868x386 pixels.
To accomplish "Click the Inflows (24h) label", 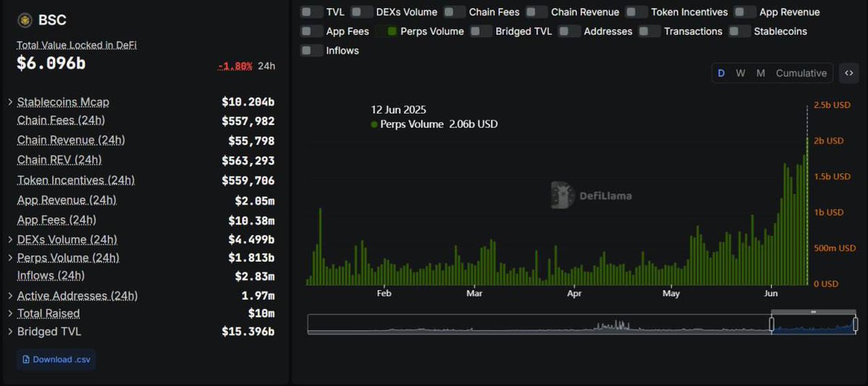I will pyautogui.click(x=51, y=275).
